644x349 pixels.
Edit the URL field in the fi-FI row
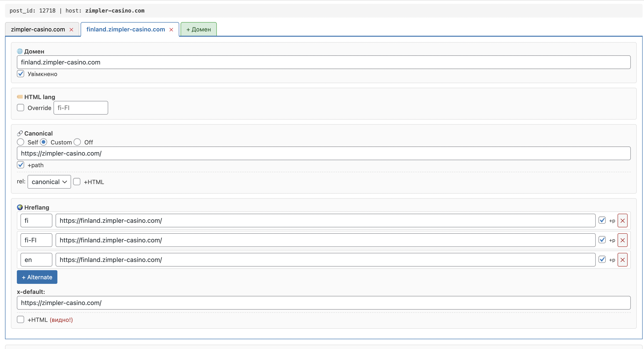click(325, 240)
